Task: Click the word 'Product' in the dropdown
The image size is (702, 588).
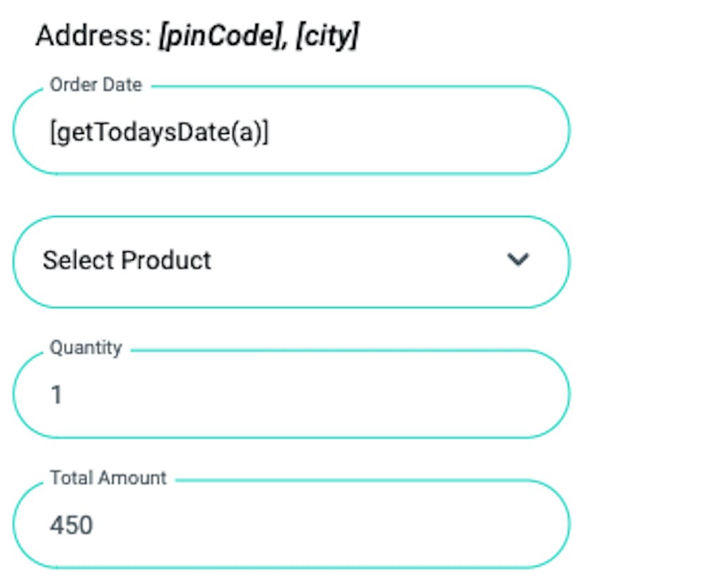Action: tap(166, 260)
